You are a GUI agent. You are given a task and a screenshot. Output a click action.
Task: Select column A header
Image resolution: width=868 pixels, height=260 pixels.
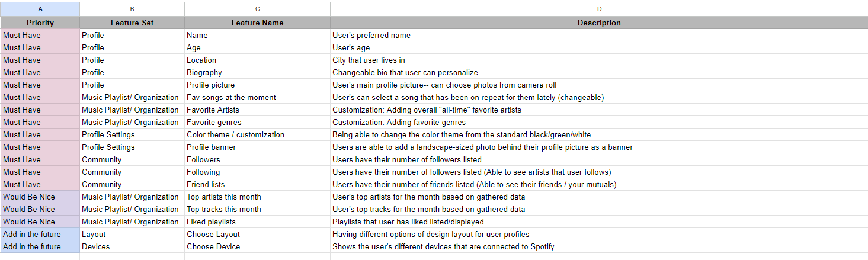[40, 9]
